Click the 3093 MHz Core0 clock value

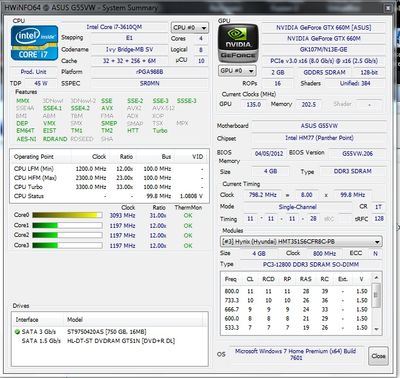[122, 215]
